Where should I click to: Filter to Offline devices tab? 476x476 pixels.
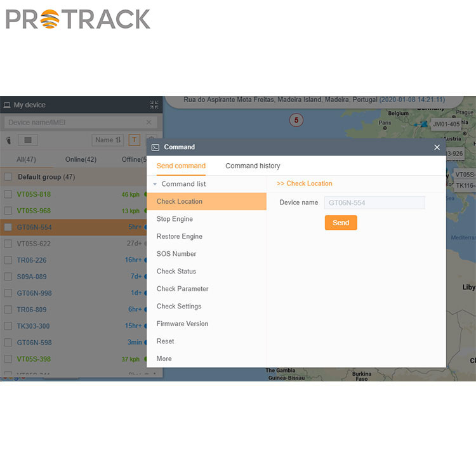pyautogui.click(x=134, y=159)
